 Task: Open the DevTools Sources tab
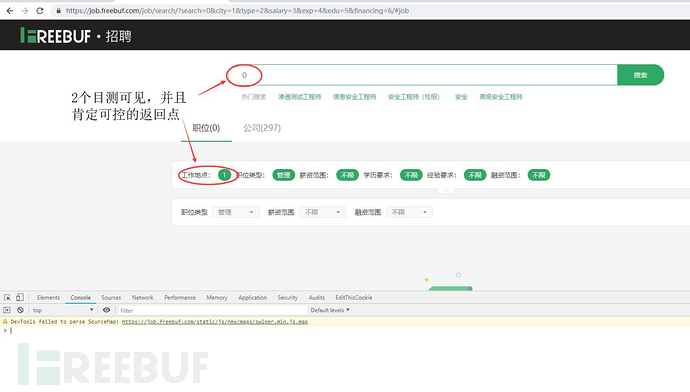tap(111, 298)
